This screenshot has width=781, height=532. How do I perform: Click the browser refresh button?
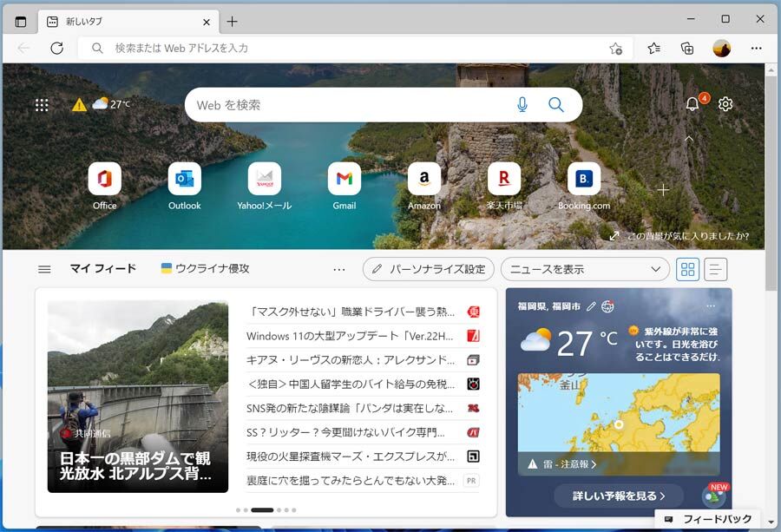click(x=56, y=49)
